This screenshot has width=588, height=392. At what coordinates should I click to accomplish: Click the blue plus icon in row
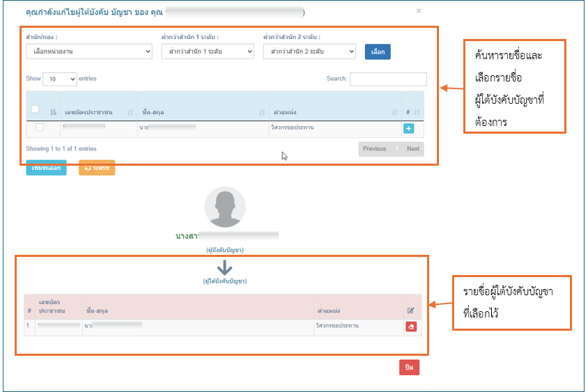(x=408, y=129)
